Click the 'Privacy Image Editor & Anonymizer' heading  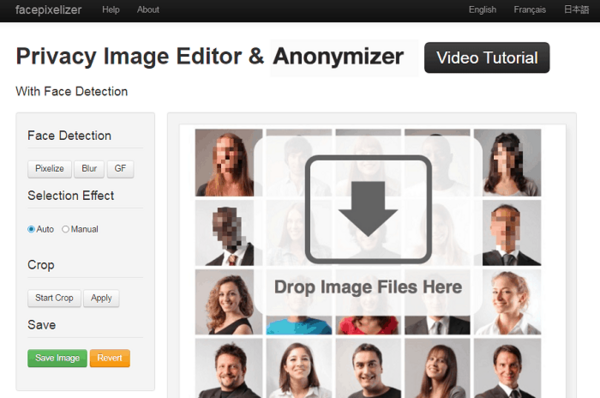tap(210, 56)
